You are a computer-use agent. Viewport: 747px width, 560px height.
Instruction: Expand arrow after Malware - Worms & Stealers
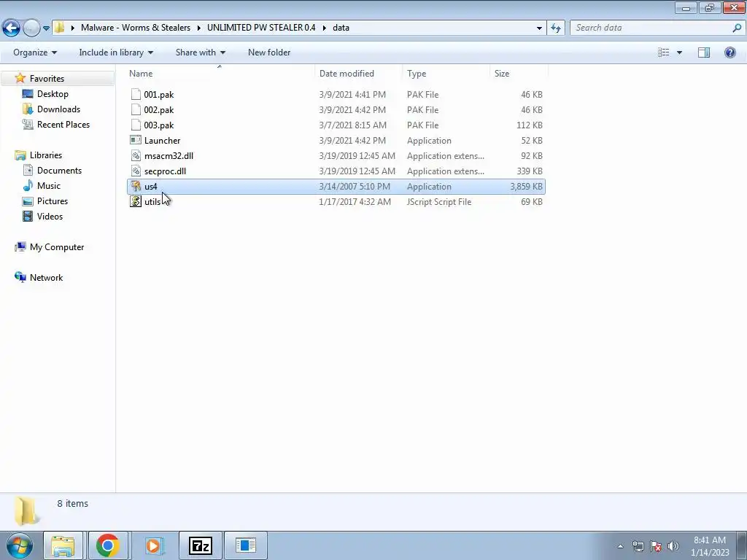[x=198, y=28]
